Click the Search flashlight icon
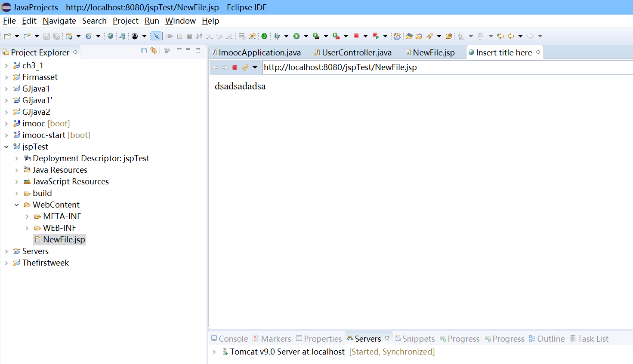Image resolution: width=633 pixels, height=364 pixels. 429,36
